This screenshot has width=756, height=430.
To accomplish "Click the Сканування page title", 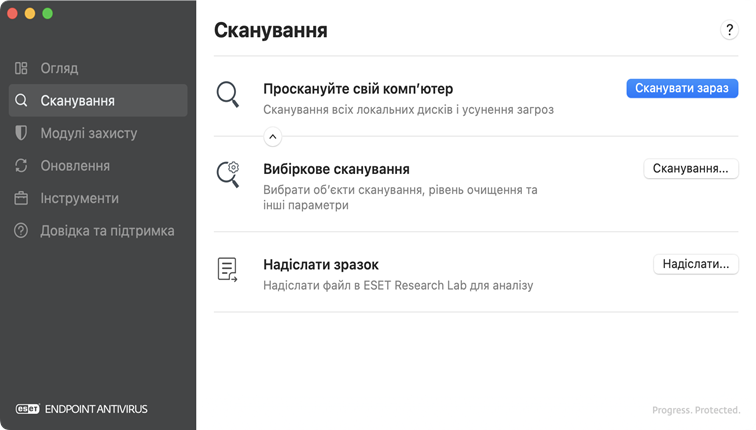I will coord(271,30).
